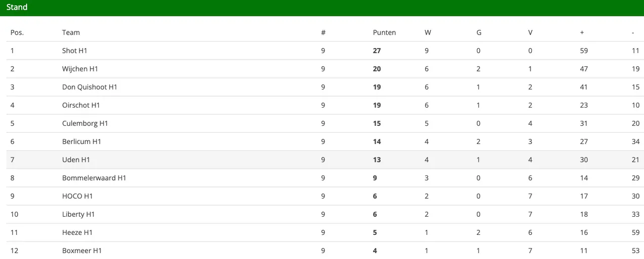Select the Wijchen H1 team row
This screenshot has width=644, height=259.
pos(80,69)
